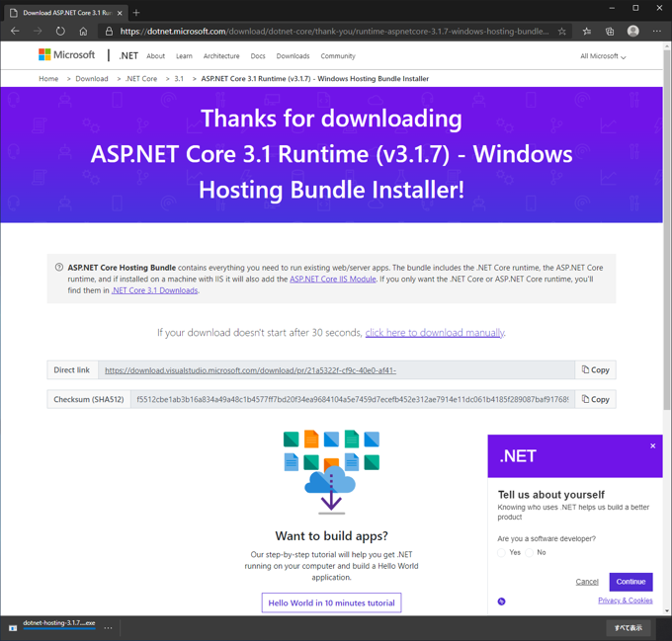The width and height of the screenshot is (672, 641).
Task: Open a new browser tab
Action: (136, 13)
